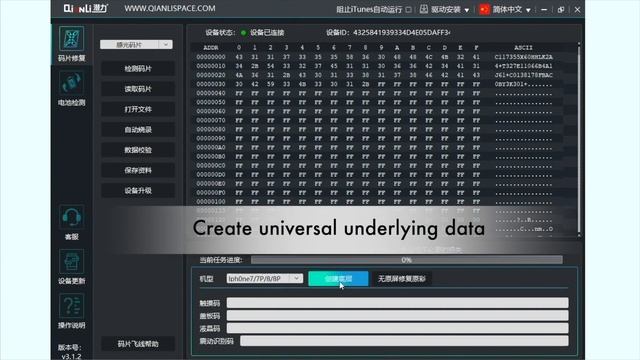
Task: Click the version number v3.1.2 text
Action: (x=71, y=356)
